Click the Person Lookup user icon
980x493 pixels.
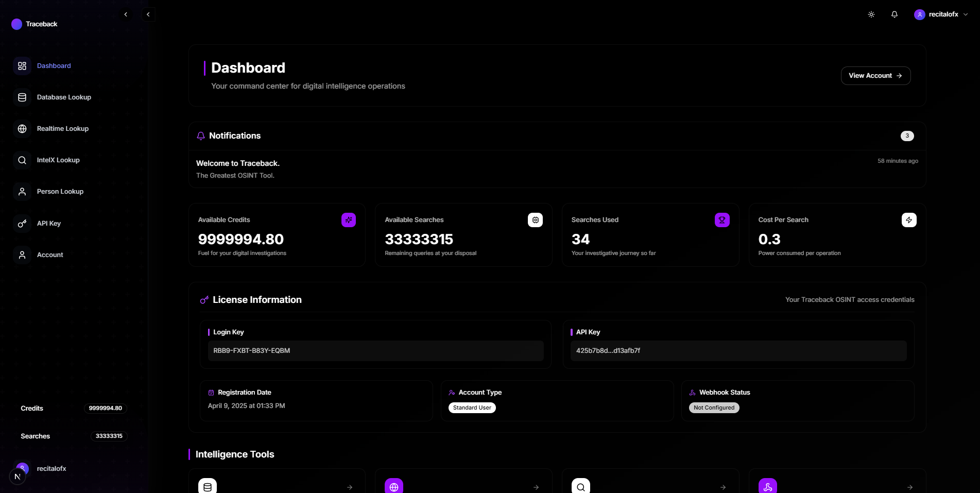(x=22, y=192)
